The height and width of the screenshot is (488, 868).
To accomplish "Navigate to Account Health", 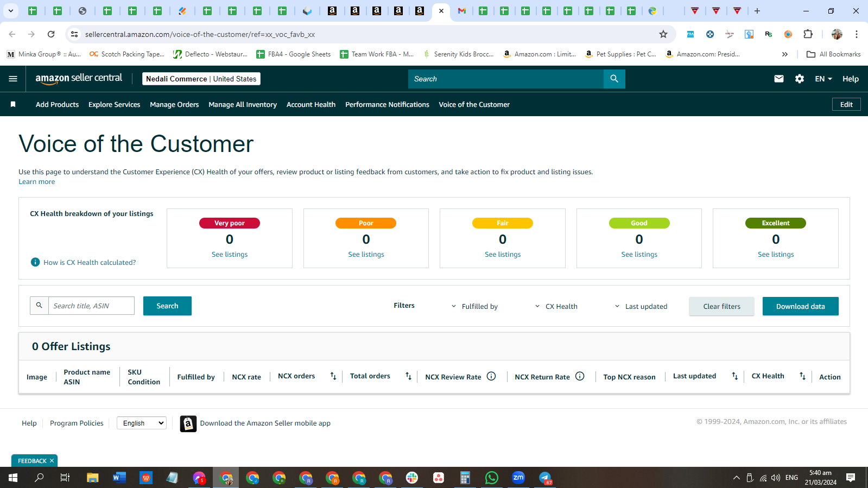I will pyautogui.click(x=311, y=104).
